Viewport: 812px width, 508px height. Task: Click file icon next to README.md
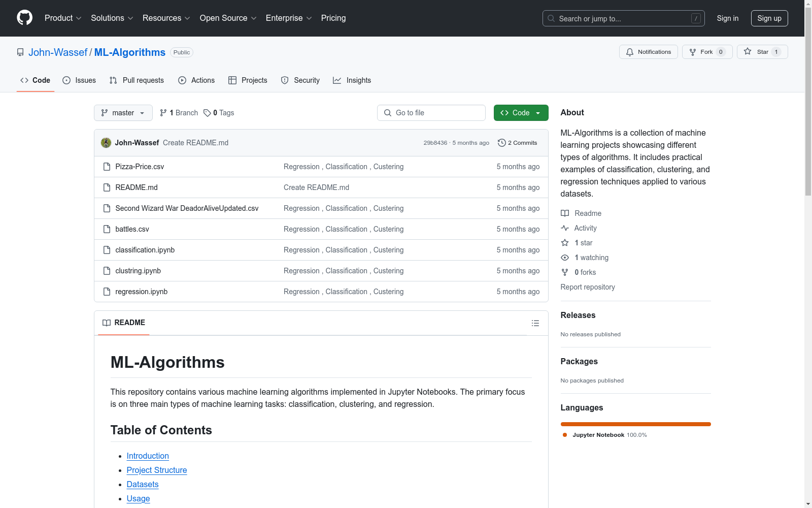pyautogui.click(x=107, y=187)
